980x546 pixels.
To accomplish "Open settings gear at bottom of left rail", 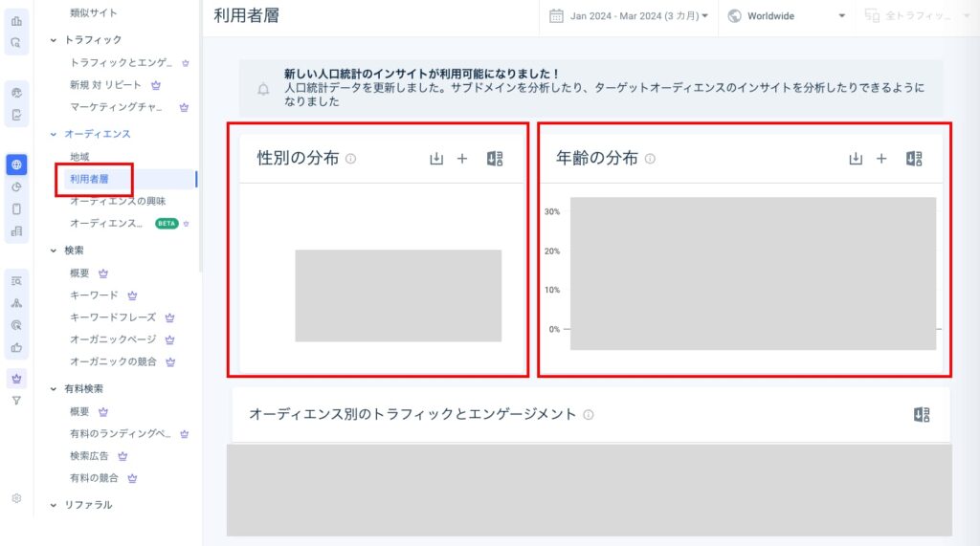I will pos(16,498).
